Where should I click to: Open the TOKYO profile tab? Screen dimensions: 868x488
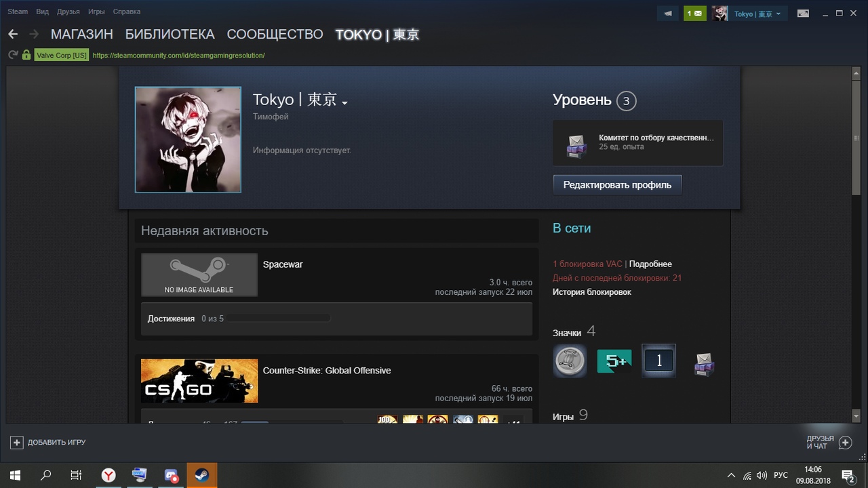click(x=378, y=34)
